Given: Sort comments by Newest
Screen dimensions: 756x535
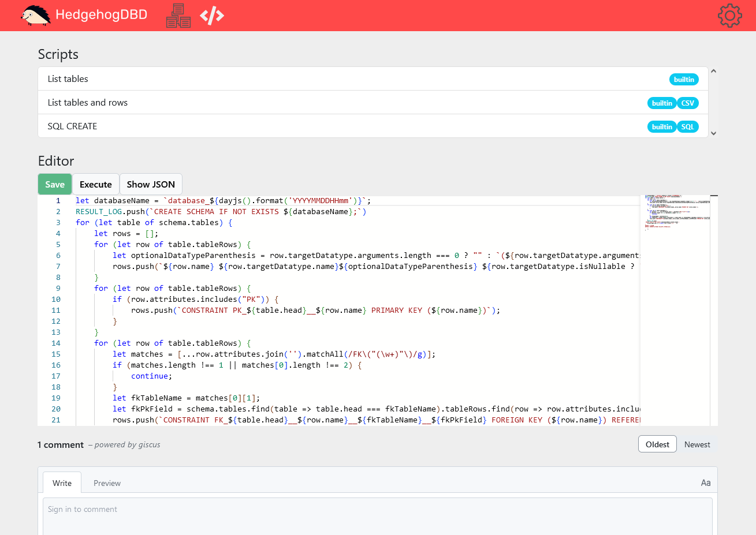Looking at the screenshot, I should tap(697, 444).
